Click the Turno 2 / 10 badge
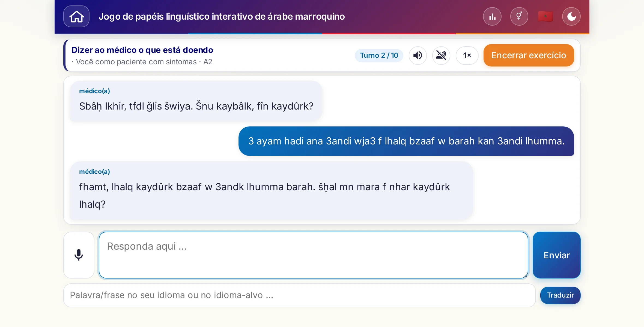Image resolution: width=644 pixels, height=327 pixels. (x=379, y=55)
